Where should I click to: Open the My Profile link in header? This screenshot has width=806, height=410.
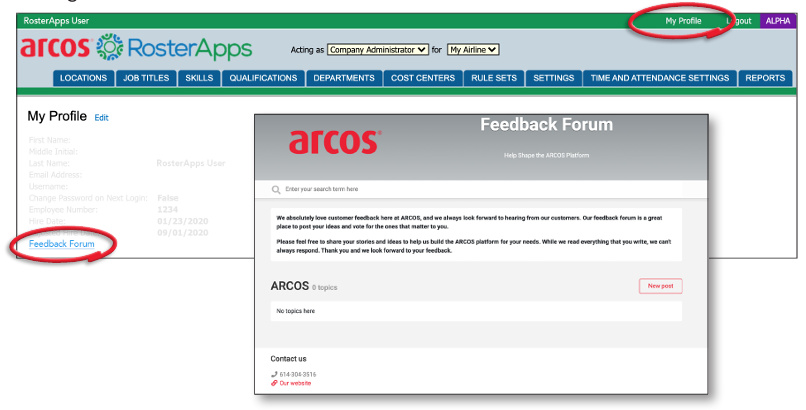coord(683,21)
